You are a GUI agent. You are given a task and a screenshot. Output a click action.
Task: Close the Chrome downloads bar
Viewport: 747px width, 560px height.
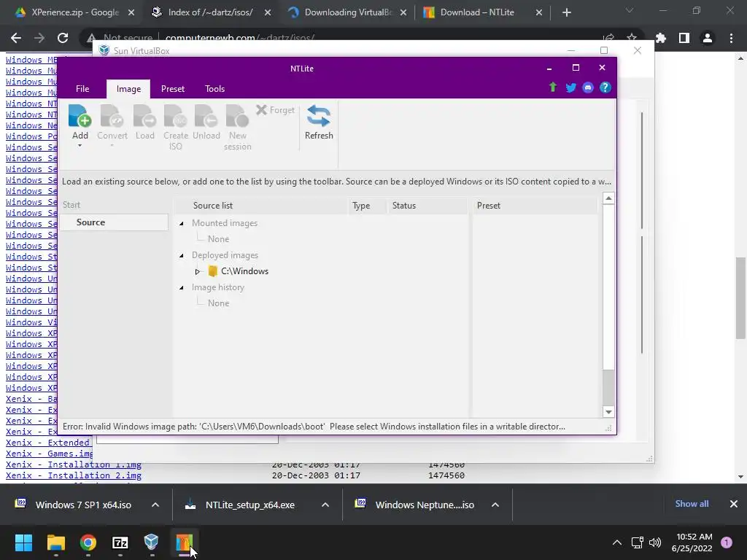click(x=734, y=504)
